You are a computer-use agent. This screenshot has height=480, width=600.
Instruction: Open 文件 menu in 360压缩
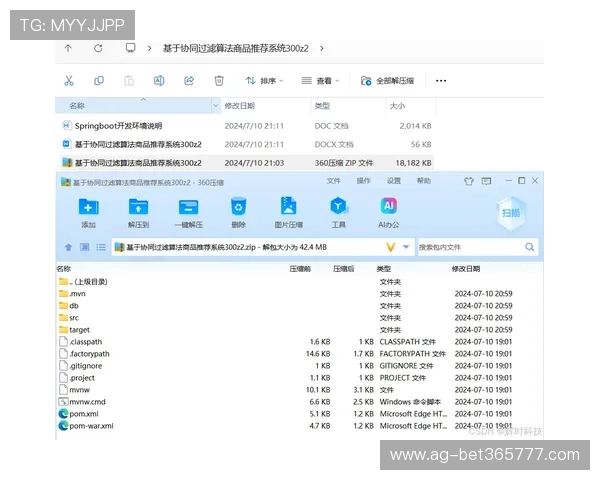pos(333,181)
